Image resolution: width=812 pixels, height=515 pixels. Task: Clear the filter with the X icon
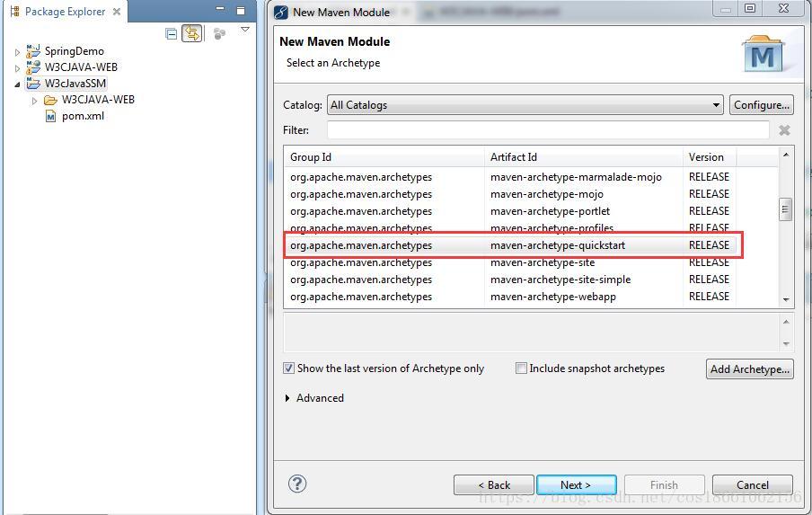[784, 130]
